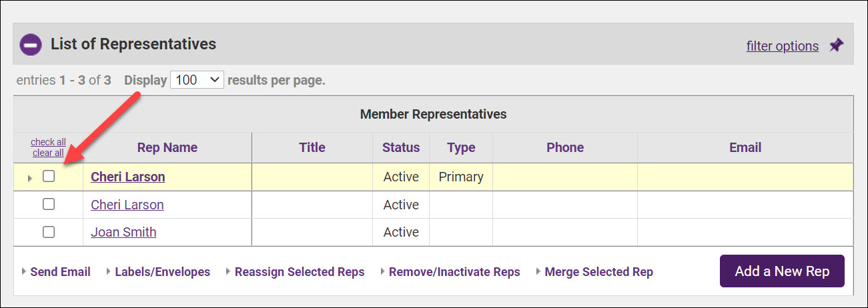Image resolution: width=868 pixels, height=308 pixels.
Task: Click the clear all link
Action: (x=48, y=153)
